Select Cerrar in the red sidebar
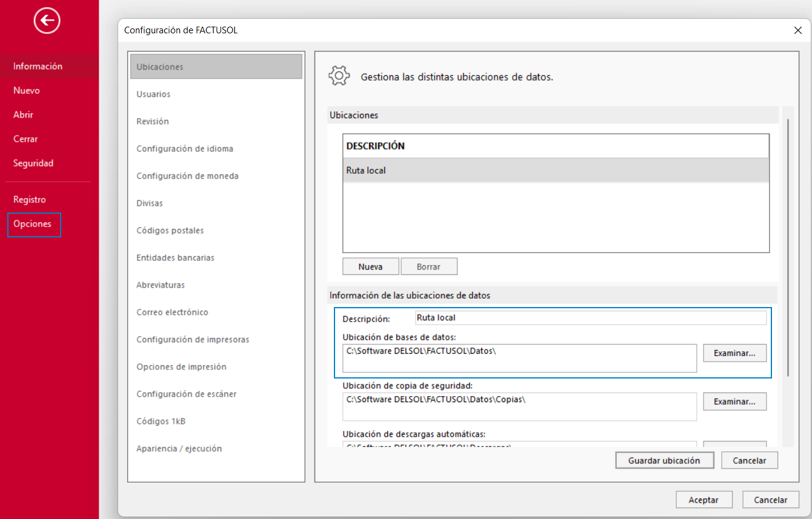812x519 pixels. [25, 139]
